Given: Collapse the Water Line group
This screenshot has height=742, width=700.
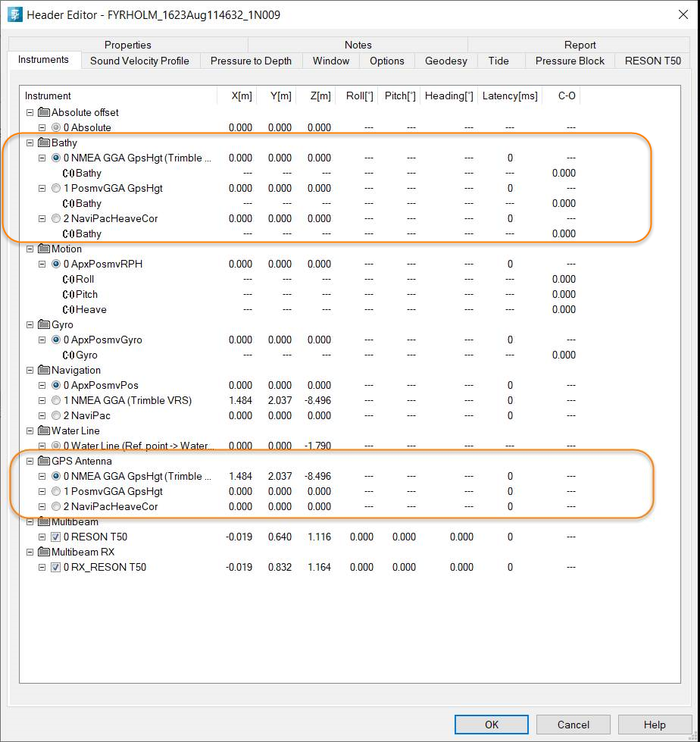Looking at the screenshot, I should click(30, 430).
